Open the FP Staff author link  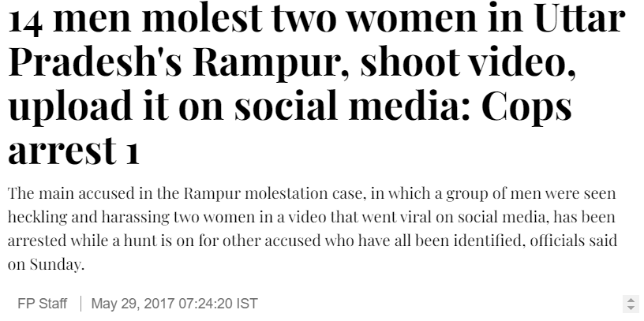tap(42, 304)
